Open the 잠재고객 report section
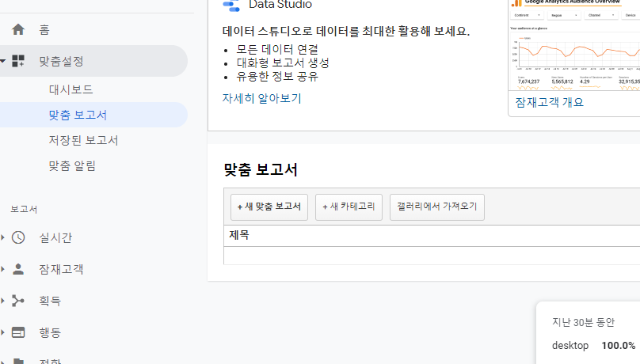The width and height of the screenshot is (640, 364). pos(61,269)
